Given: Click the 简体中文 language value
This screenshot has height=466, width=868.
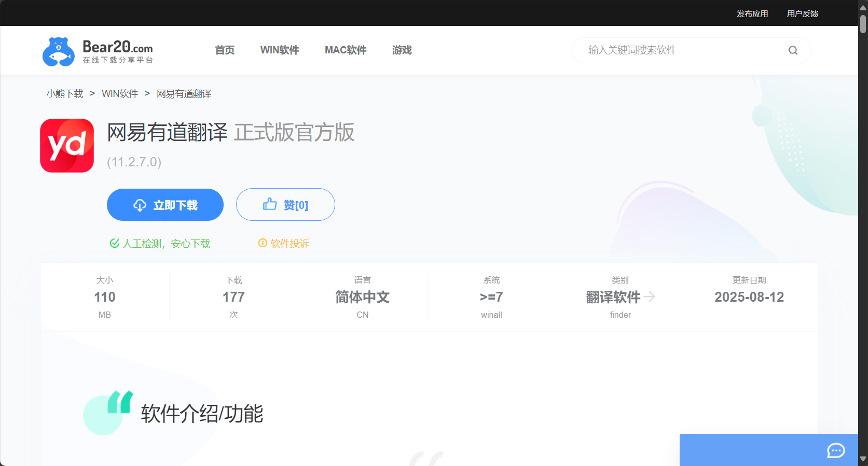Looking at the screenshot, I should click(x=363, y=297).
